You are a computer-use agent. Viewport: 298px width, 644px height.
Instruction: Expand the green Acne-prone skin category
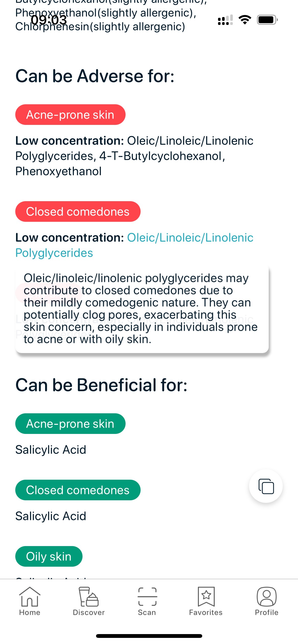pyautogui.click(x=70, y=423)
